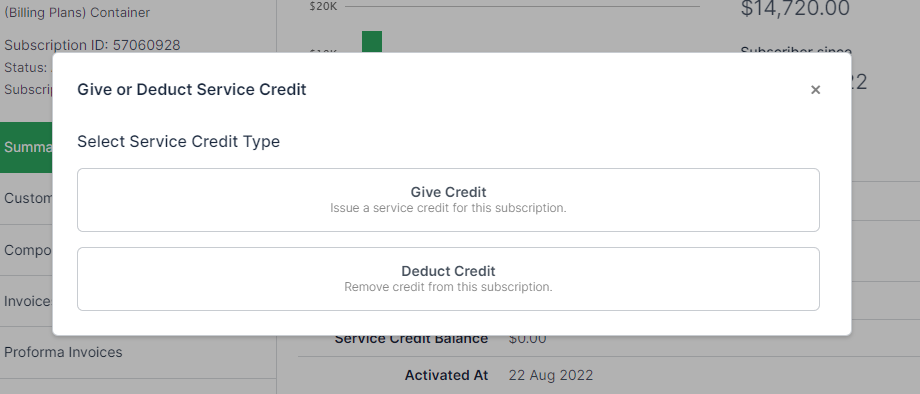Switch to the Invoices sidebar tab
This screenshot has width=920, height=394.
pos(26,301)
